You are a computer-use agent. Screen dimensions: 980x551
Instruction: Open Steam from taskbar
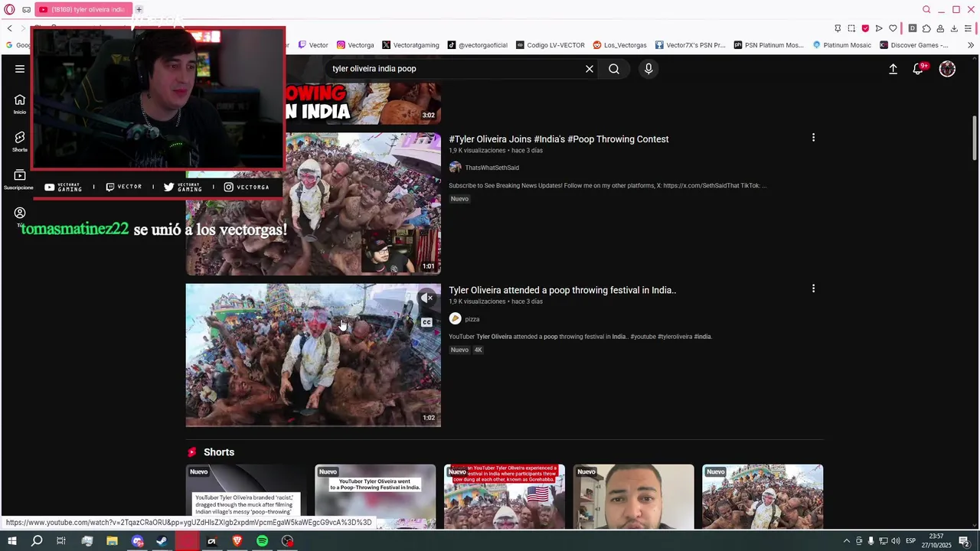[162, 541]
